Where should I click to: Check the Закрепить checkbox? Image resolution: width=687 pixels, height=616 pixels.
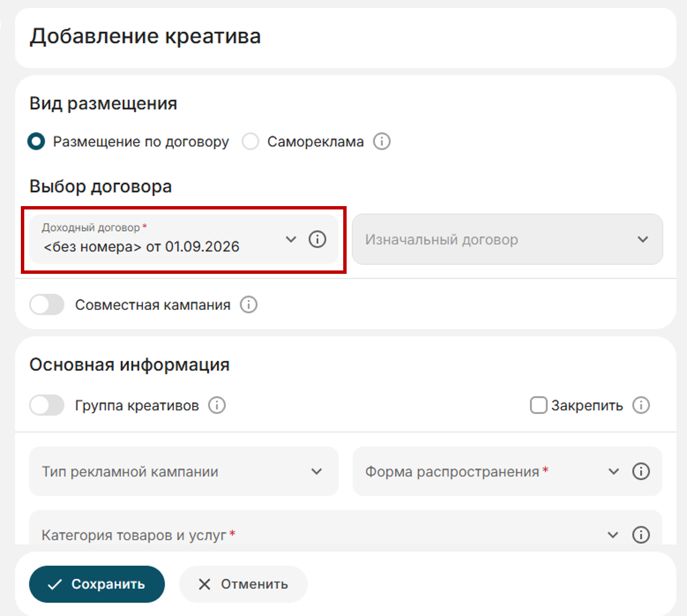coord(539,405)
